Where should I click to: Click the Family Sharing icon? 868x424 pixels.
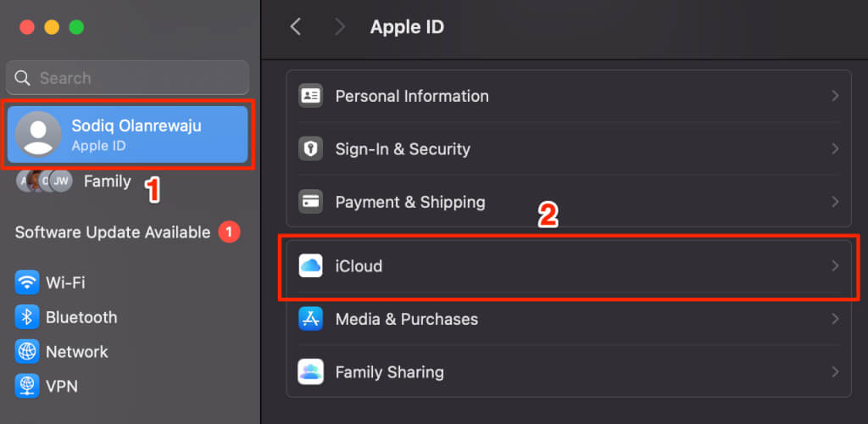[x=310, y=372]
